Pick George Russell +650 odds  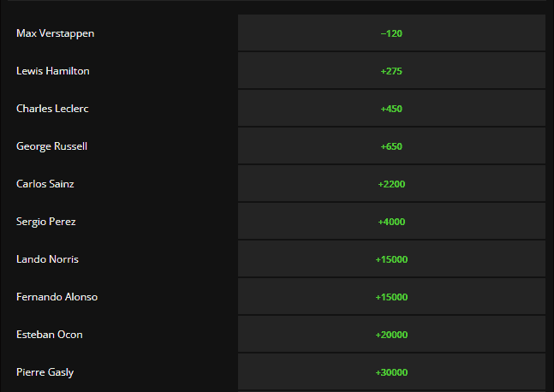[391, 146]
